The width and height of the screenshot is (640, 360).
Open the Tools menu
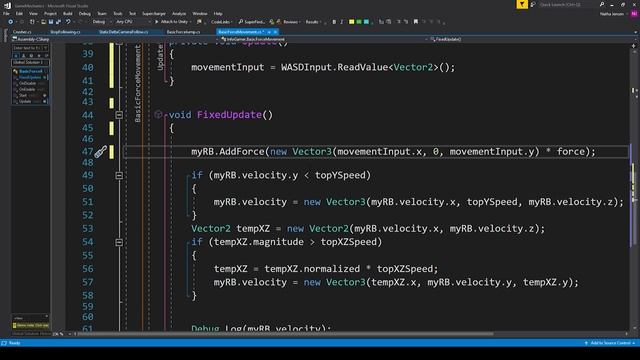(118, 14)
